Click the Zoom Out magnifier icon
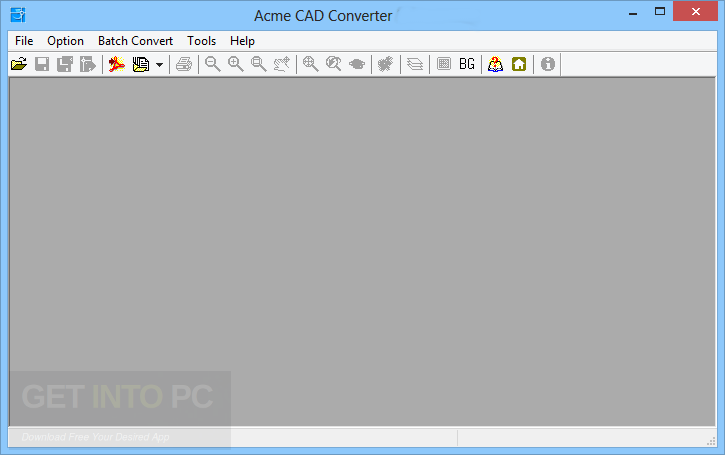Viewport: 725px width, 455px height. (213, 64)
